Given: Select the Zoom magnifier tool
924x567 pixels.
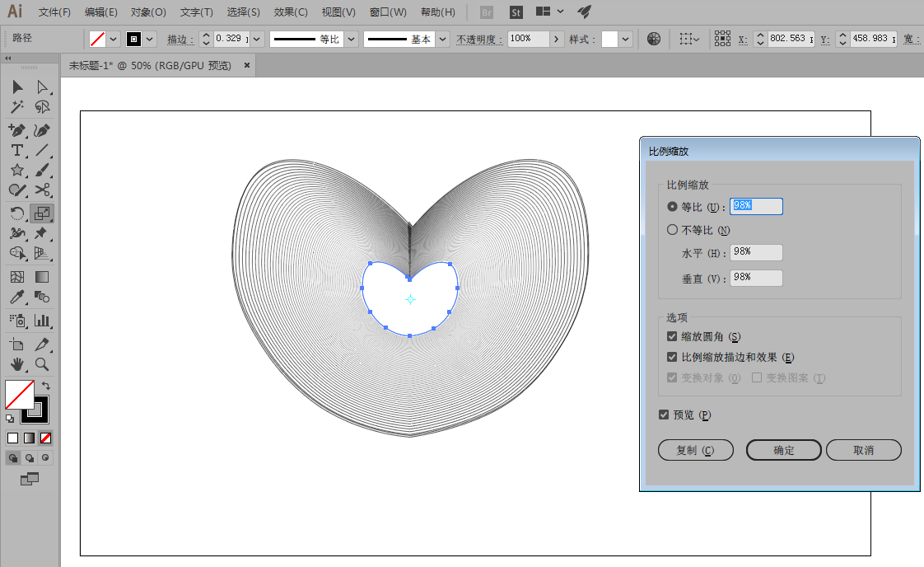Looking at the screenshot, I should (x=42, y=364).
